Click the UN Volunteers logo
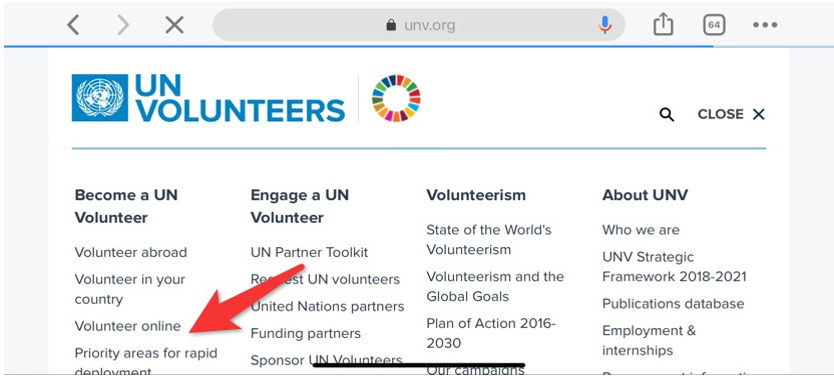This screenshot has width=834, height=380. coord(208,98)
